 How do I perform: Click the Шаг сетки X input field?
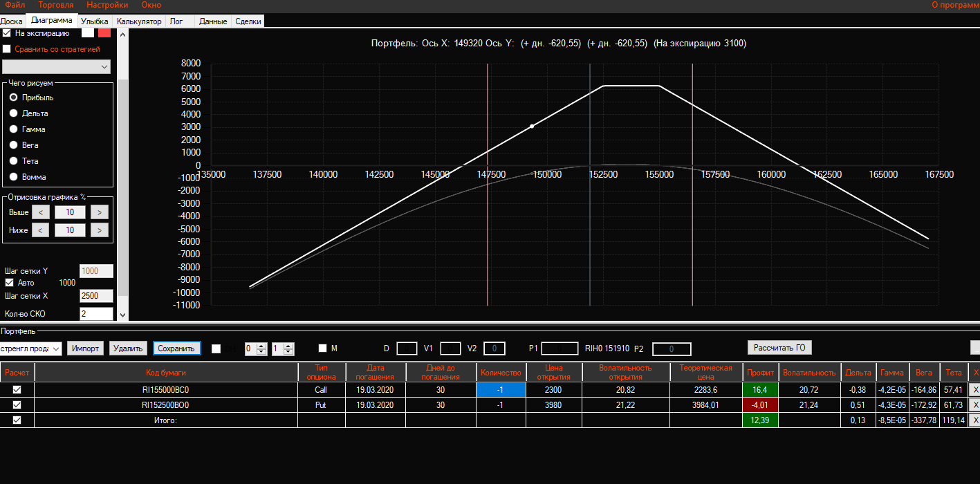pyautogui.click(x=96, y=296)
